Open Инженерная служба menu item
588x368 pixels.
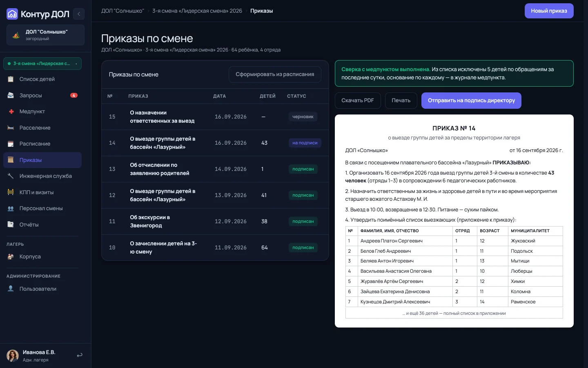coord(42,176)
